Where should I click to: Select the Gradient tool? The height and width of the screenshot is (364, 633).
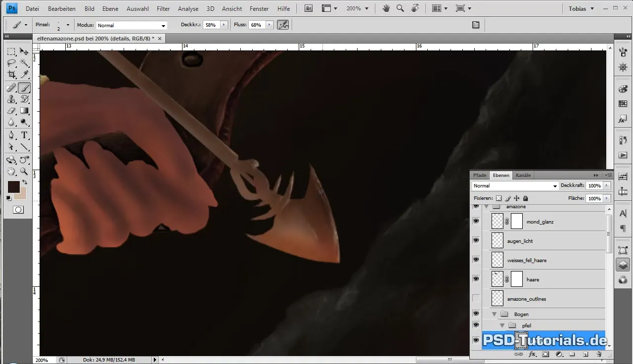tap(24, 111)
